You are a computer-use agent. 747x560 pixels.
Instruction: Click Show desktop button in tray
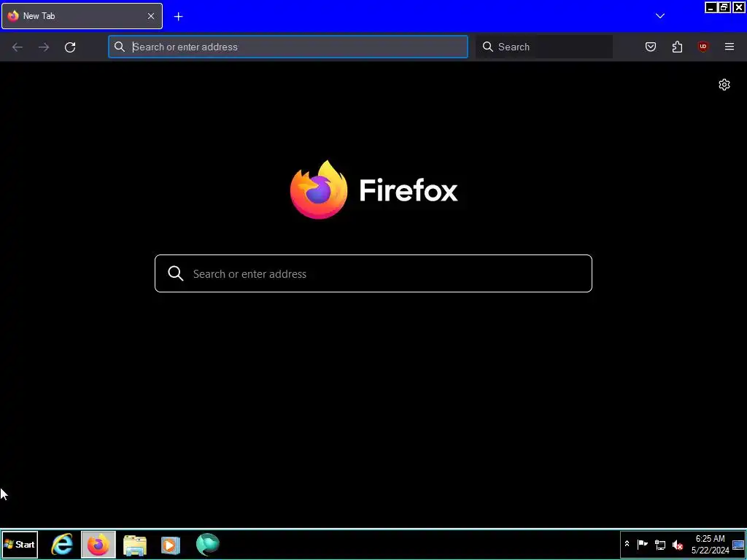click(x=738, y=544)
